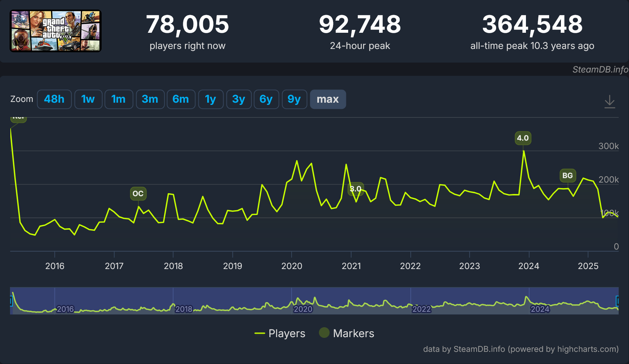Set zoom range to 1y
Image resolution: width=629 pixels, height=364 pixels.
click(211, 99)
